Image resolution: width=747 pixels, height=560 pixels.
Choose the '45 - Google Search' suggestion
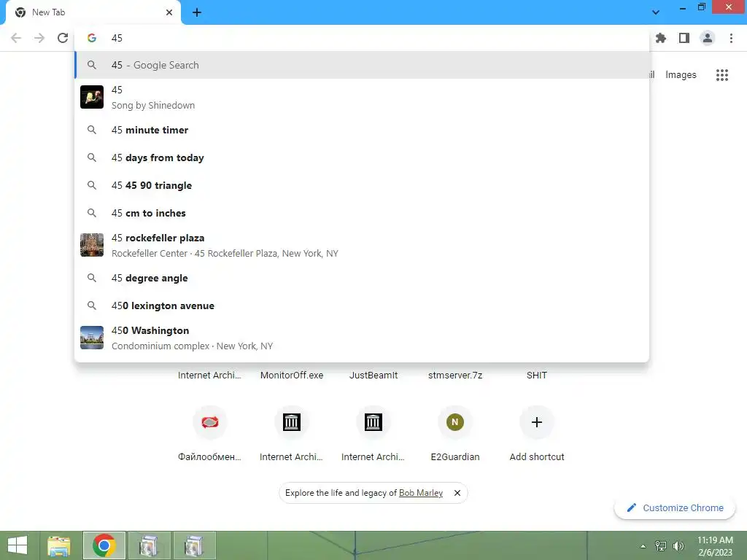362,65
